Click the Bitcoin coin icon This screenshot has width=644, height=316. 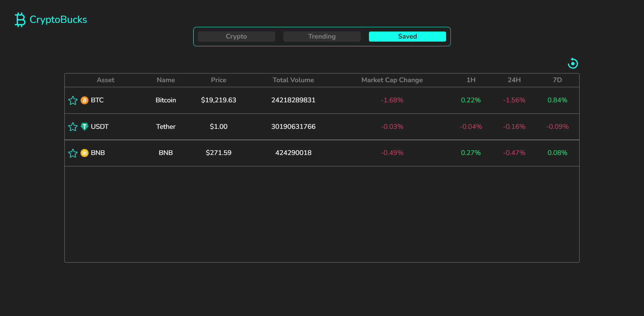point(85,100)
